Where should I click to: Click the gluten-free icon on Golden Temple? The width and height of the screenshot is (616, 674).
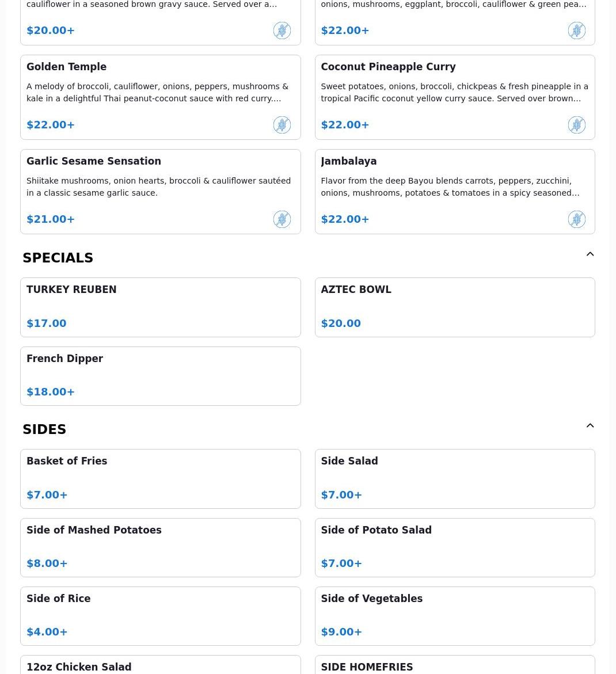[x=282, y=125]
